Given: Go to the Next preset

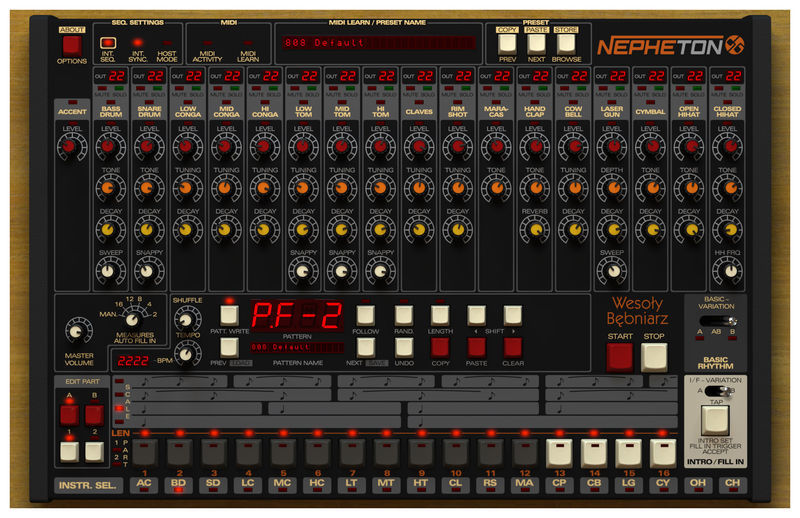Looking at the screenshot, I should click(536, 44).
